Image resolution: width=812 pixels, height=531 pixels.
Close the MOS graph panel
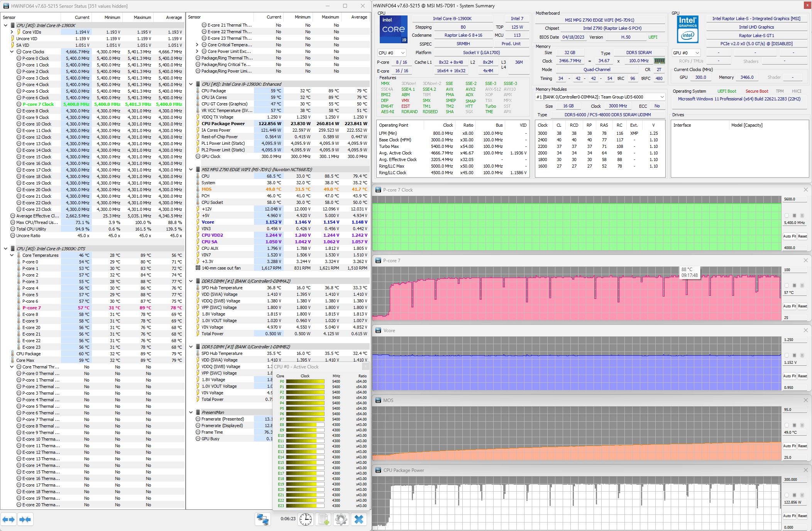click(x=805, y=400)
